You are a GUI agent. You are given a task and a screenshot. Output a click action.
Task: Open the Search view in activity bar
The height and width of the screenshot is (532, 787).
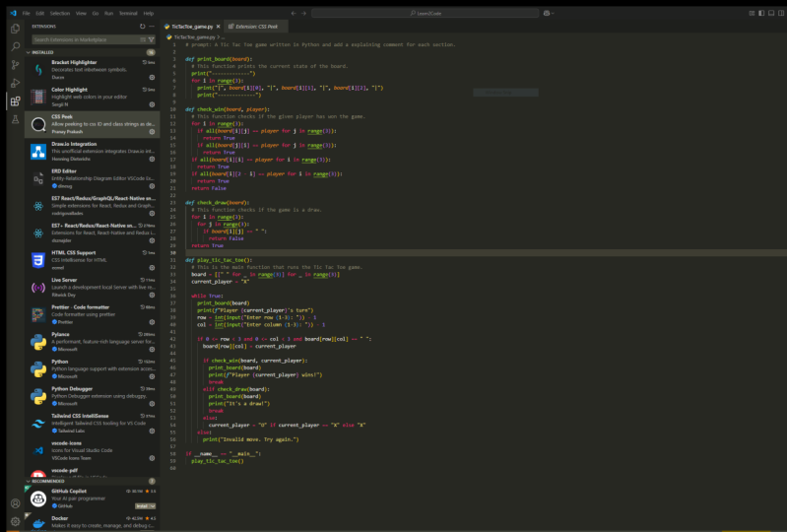(x=15, y=46)
